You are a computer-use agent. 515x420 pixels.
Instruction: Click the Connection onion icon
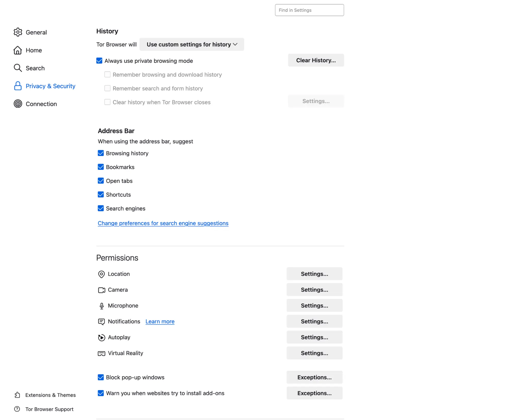tap(18, 104)
